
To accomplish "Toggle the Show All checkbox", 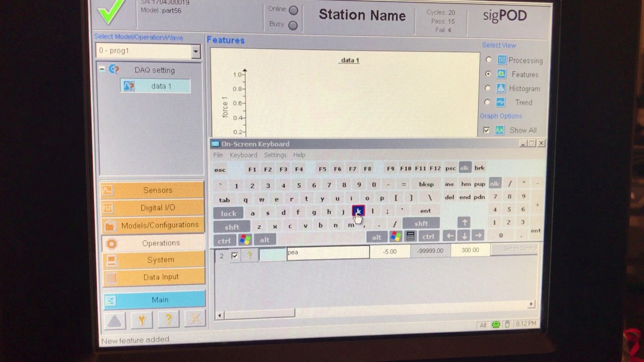I will pos(486,130).
